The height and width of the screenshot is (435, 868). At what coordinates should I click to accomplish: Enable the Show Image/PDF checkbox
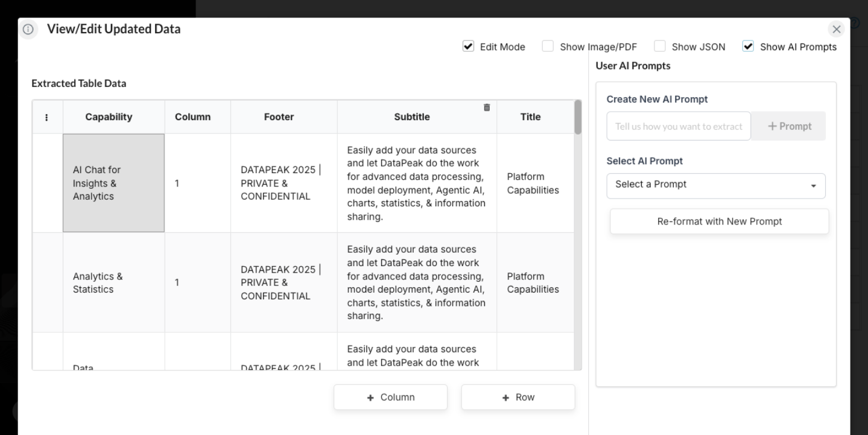coord(548,46)
